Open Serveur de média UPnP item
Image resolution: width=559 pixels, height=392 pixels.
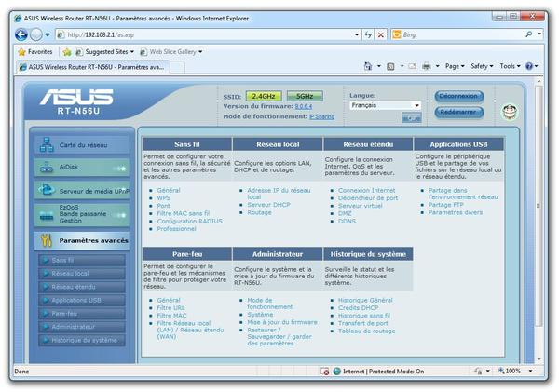tap(82, 190)
